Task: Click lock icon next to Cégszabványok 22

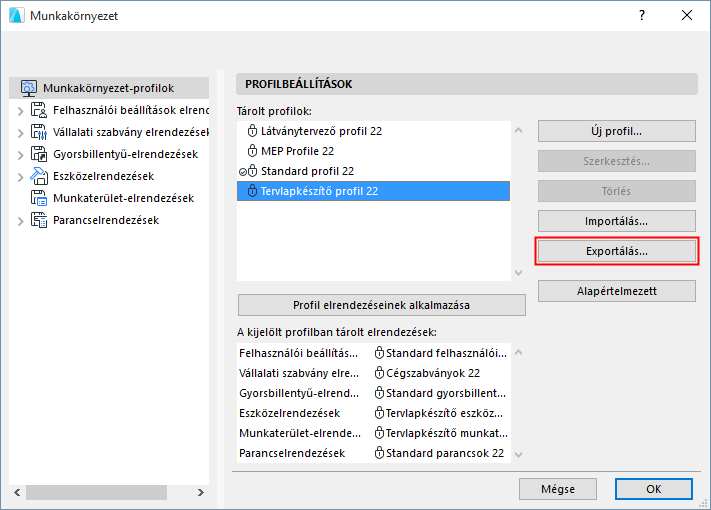Action: 380,373
